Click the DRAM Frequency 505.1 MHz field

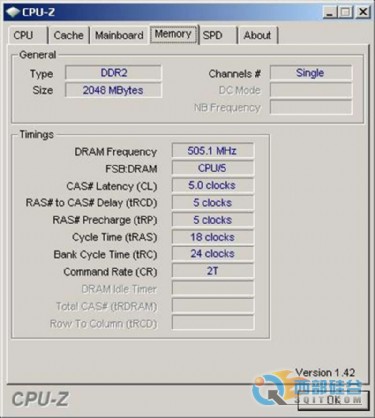[x=213, y=151]
